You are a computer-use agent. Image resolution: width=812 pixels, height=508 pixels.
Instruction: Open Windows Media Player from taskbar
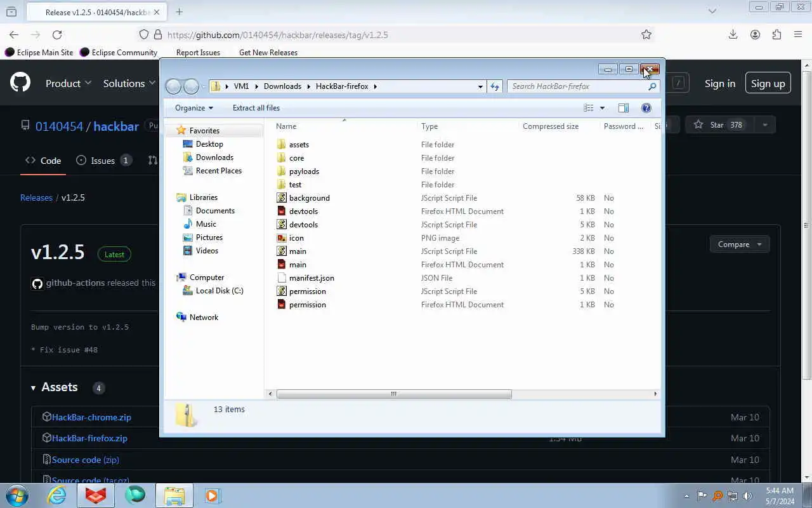tap(212, 495)
